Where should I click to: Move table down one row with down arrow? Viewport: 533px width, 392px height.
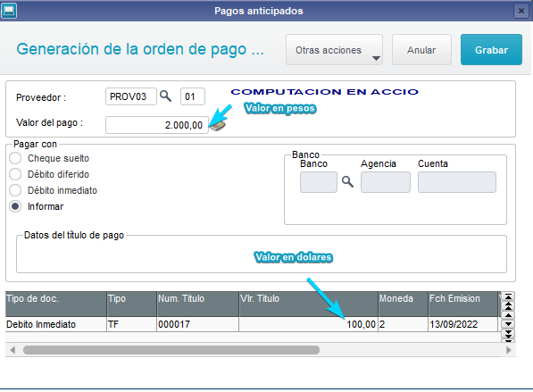(508, 324)
